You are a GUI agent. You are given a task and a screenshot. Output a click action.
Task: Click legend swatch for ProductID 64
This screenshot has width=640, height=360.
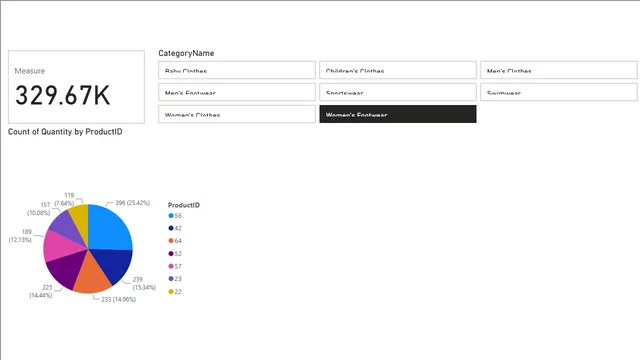(x=171, y=241)
